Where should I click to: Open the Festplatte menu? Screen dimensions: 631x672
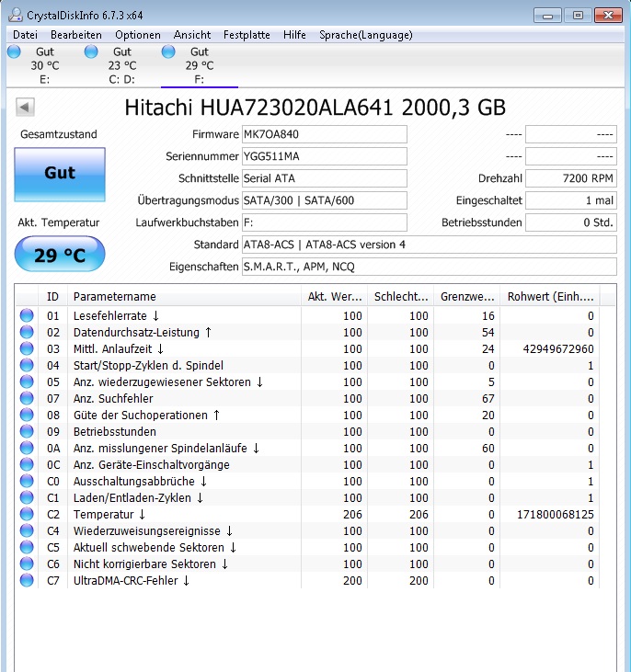[x=247, y=35]
